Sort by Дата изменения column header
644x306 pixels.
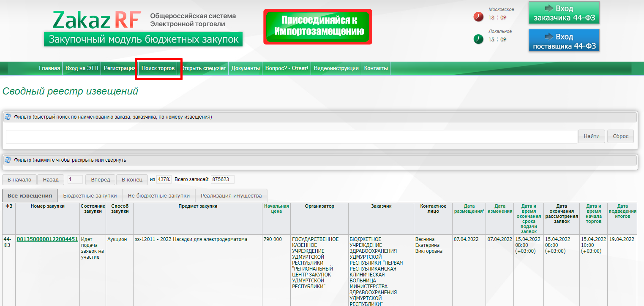[500, 209]
